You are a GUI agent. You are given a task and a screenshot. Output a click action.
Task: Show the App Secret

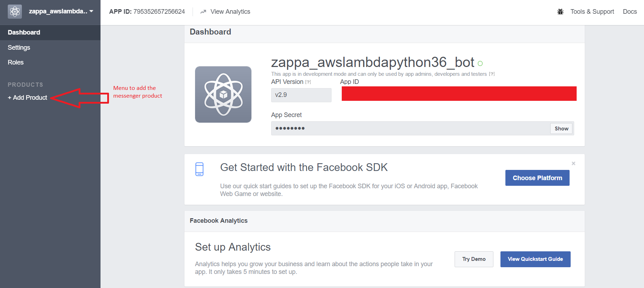pos(561,129)
